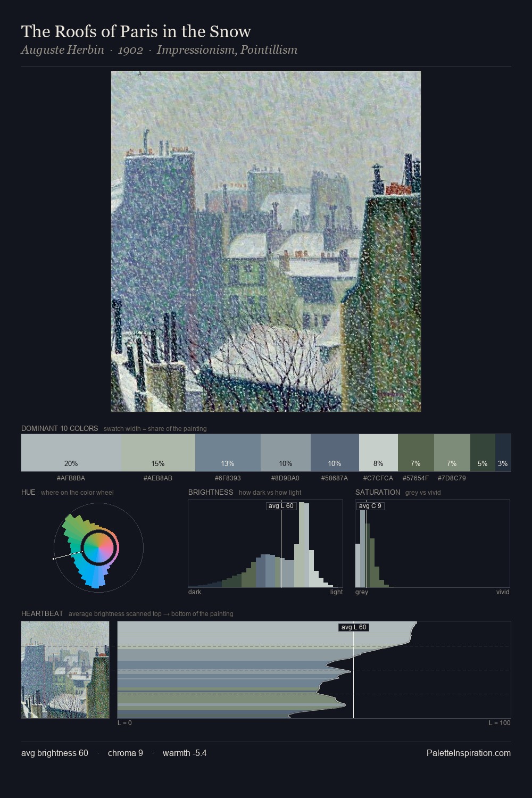Click the L = 0 axis label

[124, 723]
